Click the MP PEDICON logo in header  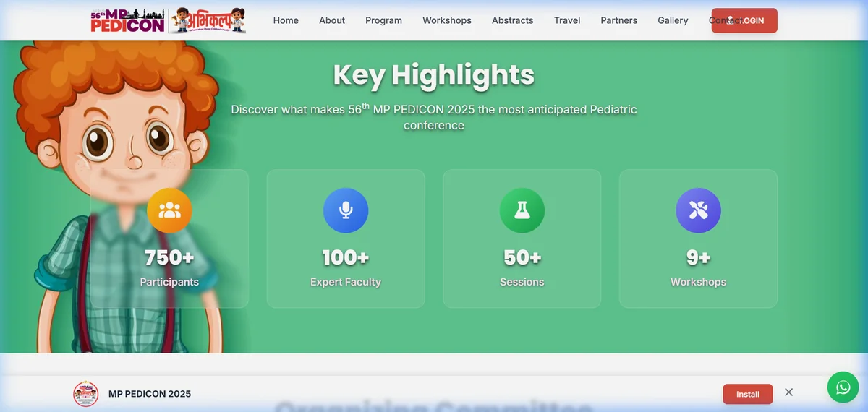coord(128,20)
